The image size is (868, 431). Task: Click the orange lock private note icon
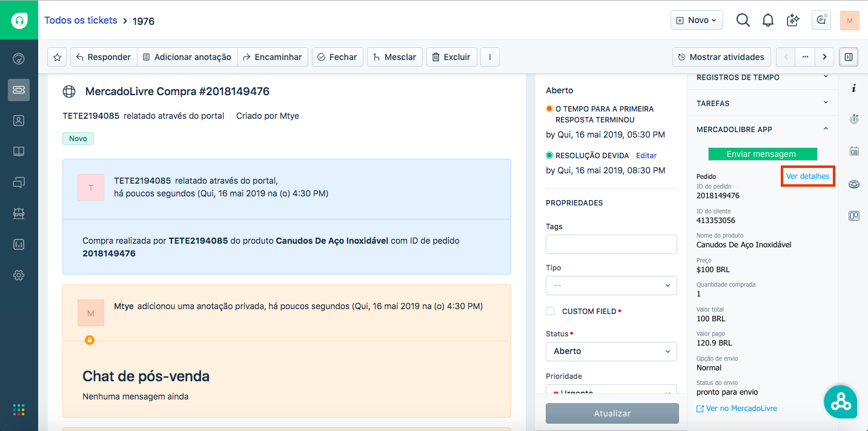coord(90,340)
